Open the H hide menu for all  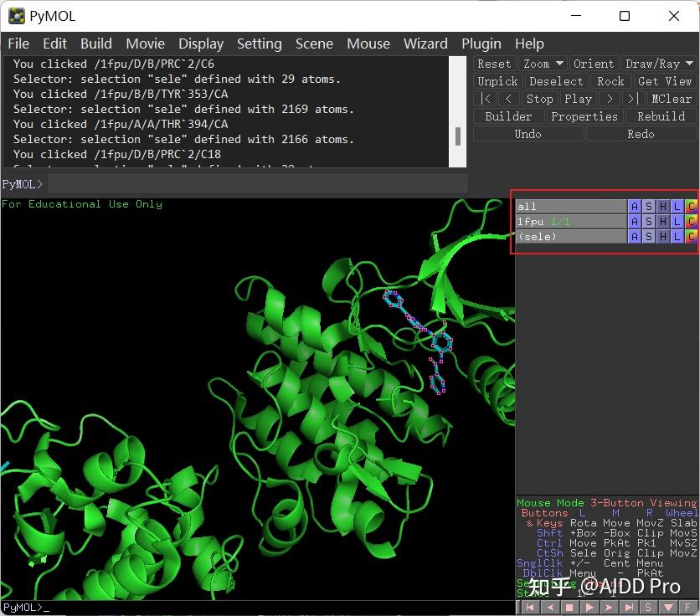[663, 207]
